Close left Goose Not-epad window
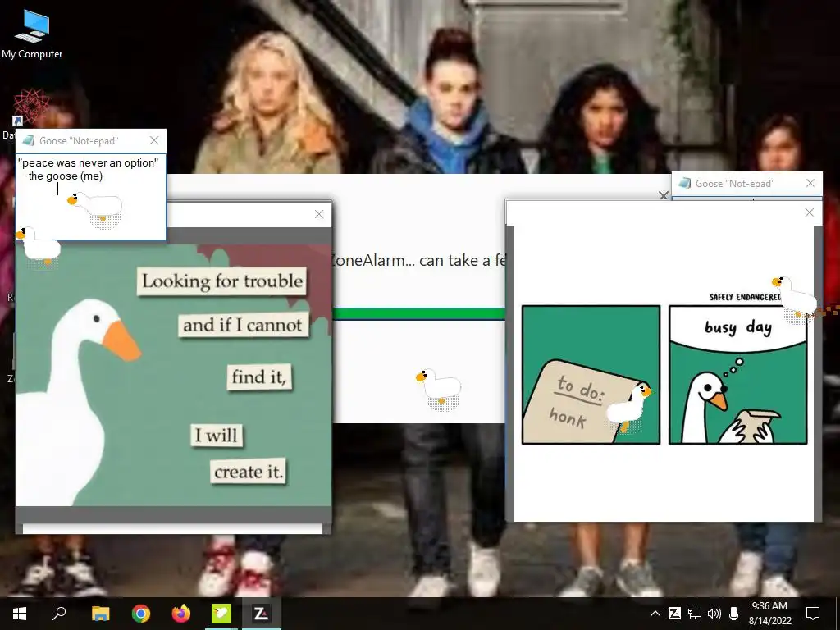 (154, 140)
